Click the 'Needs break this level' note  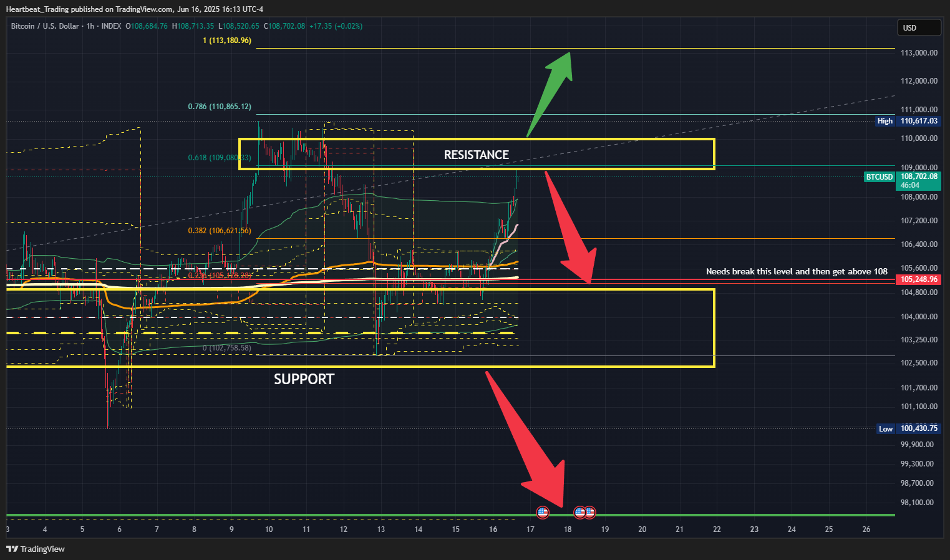tap(797, 271)
